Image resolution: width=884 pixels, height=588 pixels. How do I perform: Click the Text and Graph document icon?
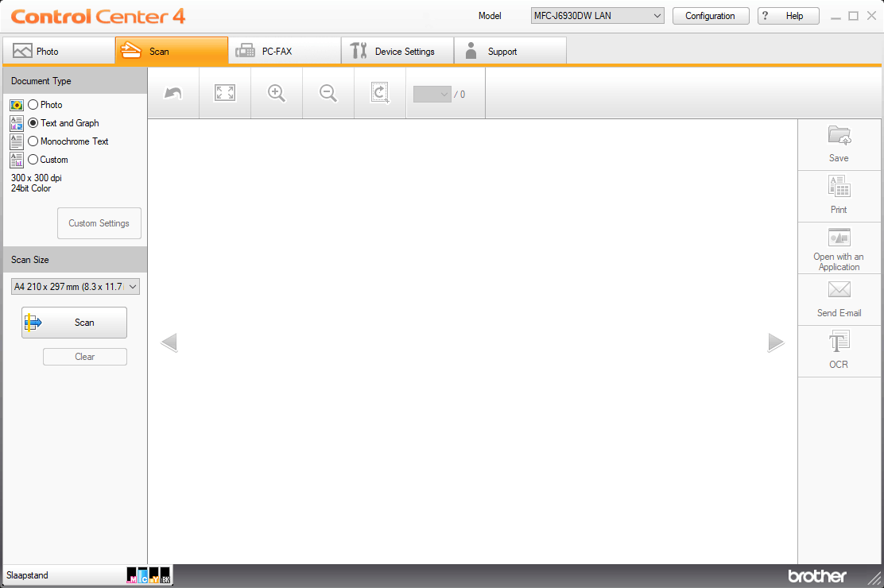click(x=17, y=123)
